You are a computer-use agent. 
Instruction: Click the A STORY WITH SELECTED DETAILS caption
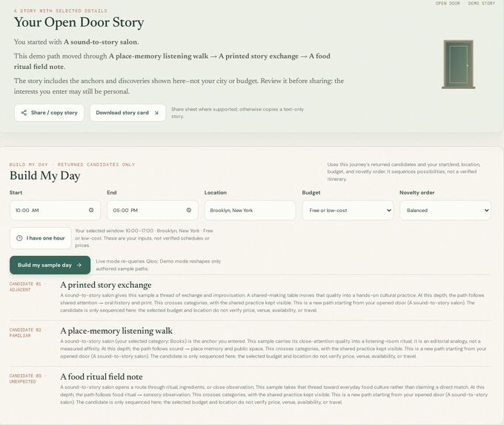61,10
